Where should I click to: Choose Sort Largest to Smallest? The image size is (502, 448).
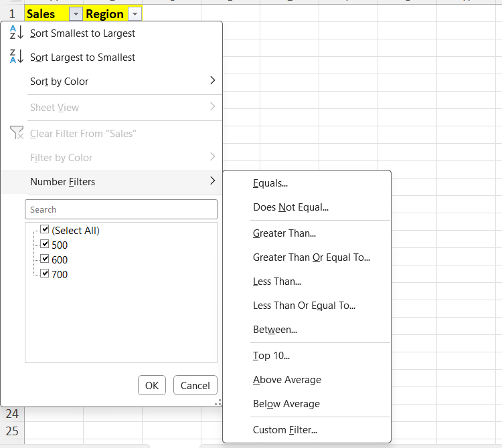[x=111, y=58]
